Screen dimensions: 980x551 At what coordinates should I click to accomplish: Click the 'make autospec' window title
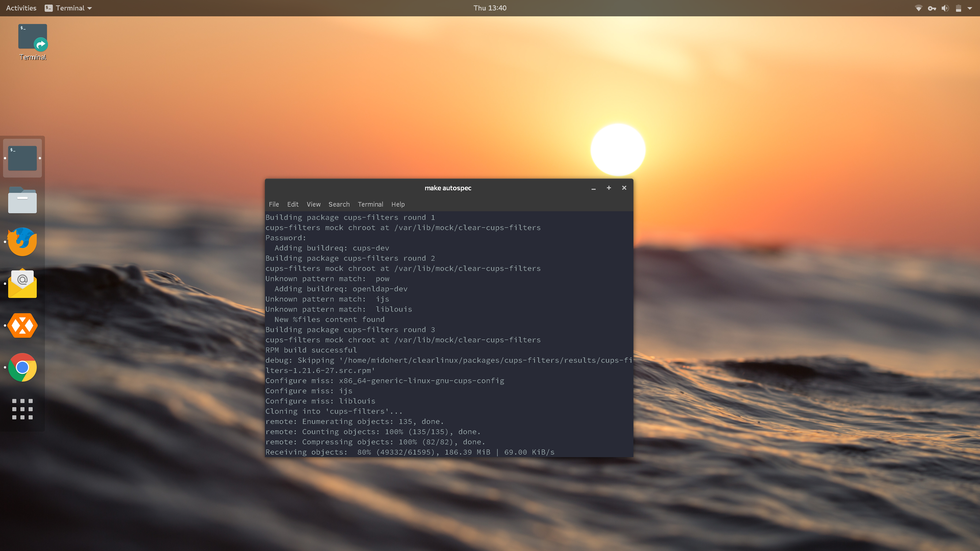pyautogui.click(x=448, y=188)
